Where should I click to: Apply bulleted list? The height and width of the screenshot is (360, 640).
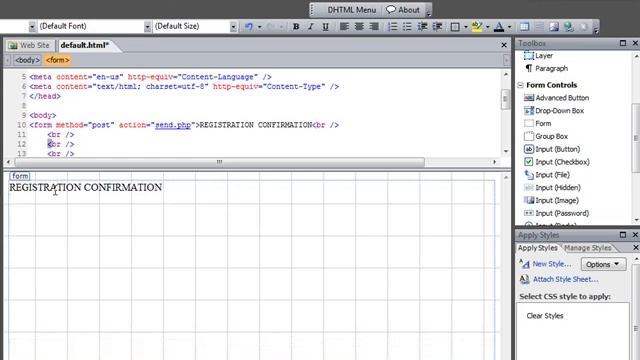(x=407, y=27)
